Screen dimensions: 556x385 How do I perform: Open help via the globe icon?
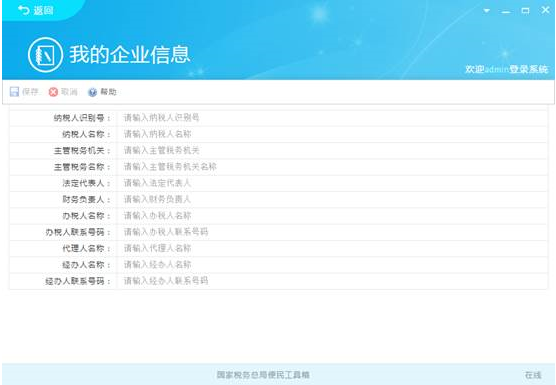pos(93,92)
